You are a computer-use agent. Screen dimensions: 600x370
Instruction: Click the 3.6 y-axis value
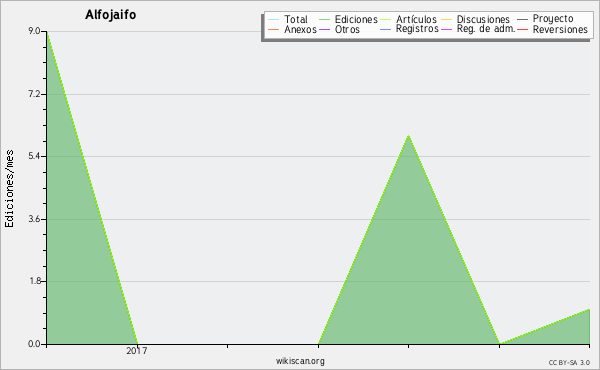(x=34, y=219)
